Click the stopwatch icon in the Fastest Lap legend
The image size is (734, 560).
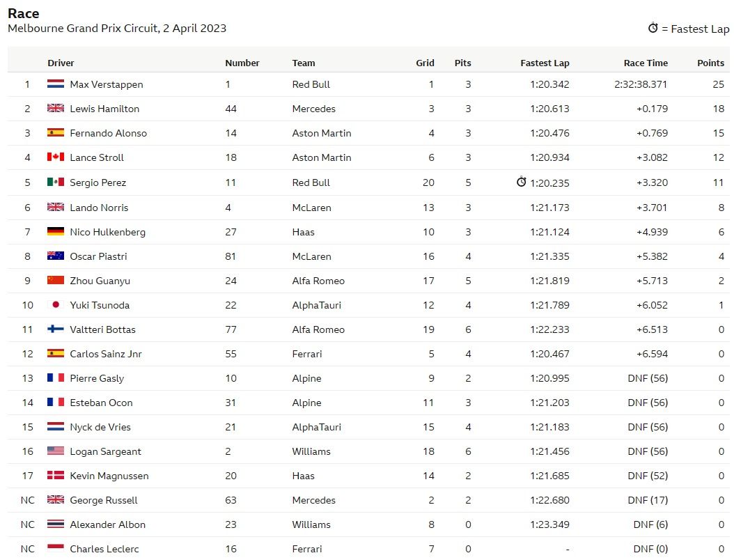pos(653,28)
